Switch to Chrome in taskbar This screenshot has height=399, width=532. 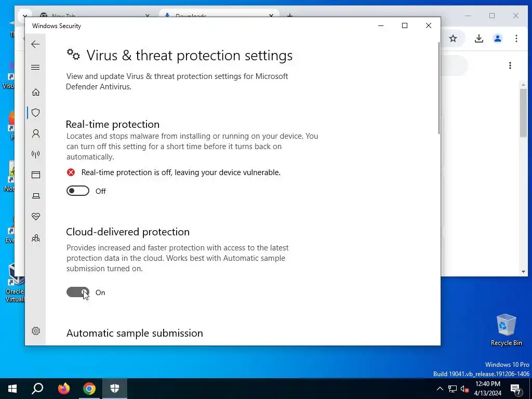click(x=89, y=389)
